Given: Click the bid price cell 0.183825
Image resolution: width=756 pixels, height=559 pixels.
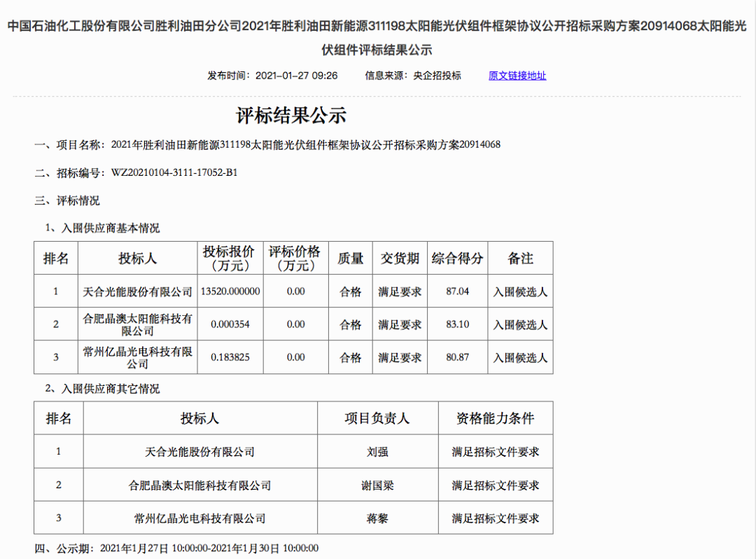Looking at the screenshot, I should coord(230,357).
